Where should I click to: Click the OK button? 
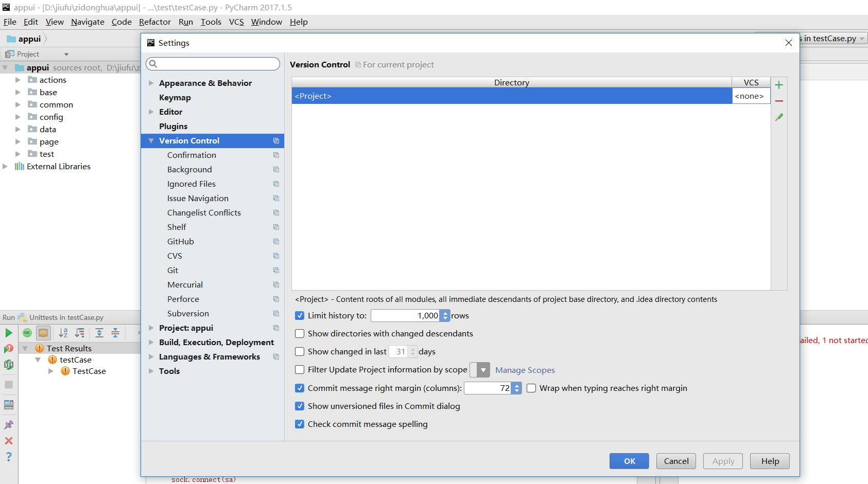[x=629, y=461]
